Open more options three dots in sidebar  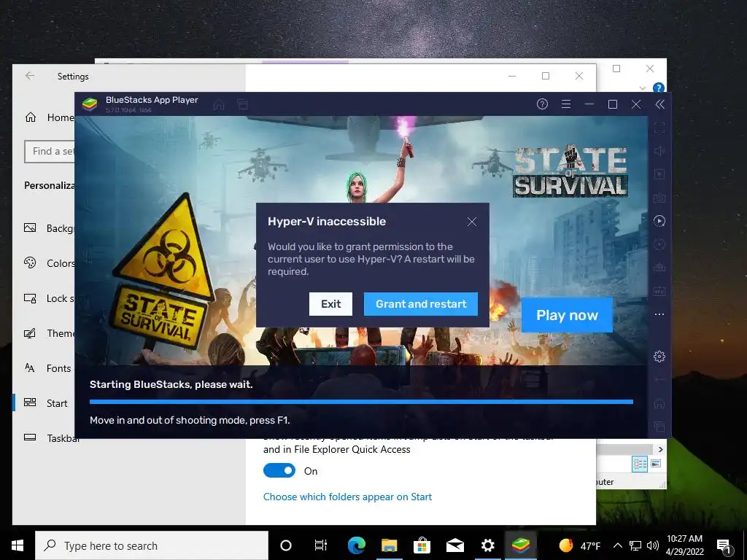pyautogui.click(x=659, y=314)
